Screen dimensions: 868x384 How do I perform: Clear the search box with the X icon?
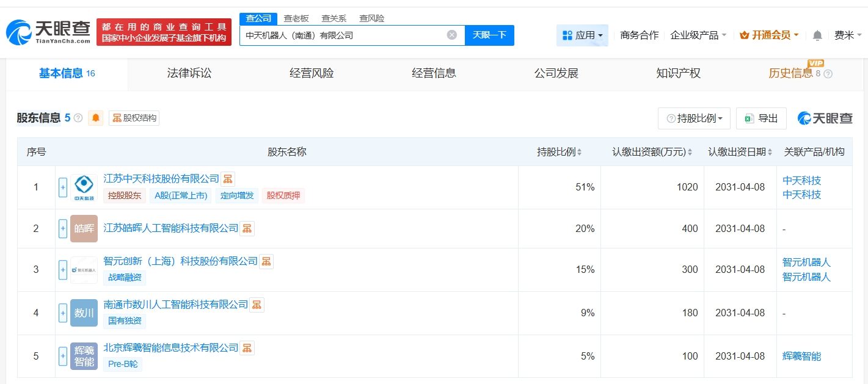pos(452,35)
